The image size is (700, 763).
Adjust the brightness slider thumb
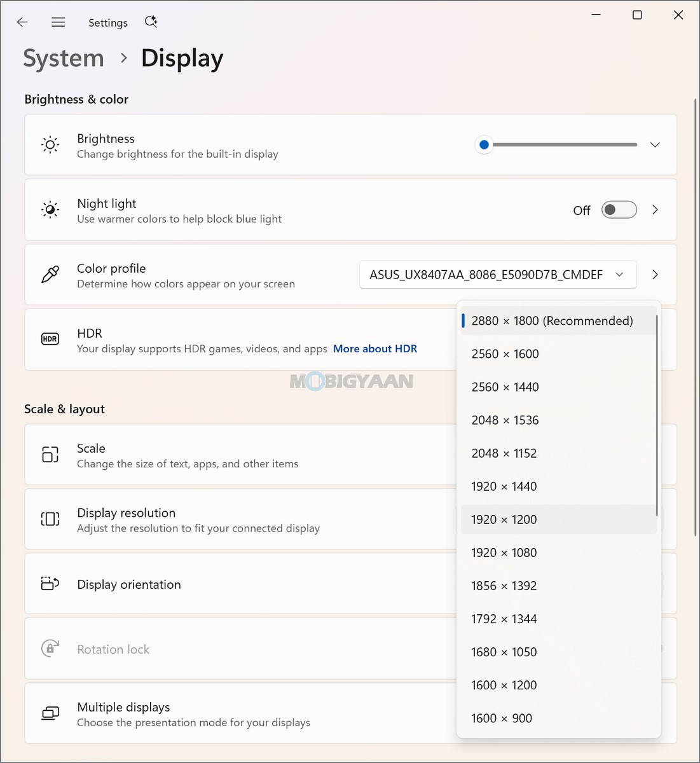484,145
